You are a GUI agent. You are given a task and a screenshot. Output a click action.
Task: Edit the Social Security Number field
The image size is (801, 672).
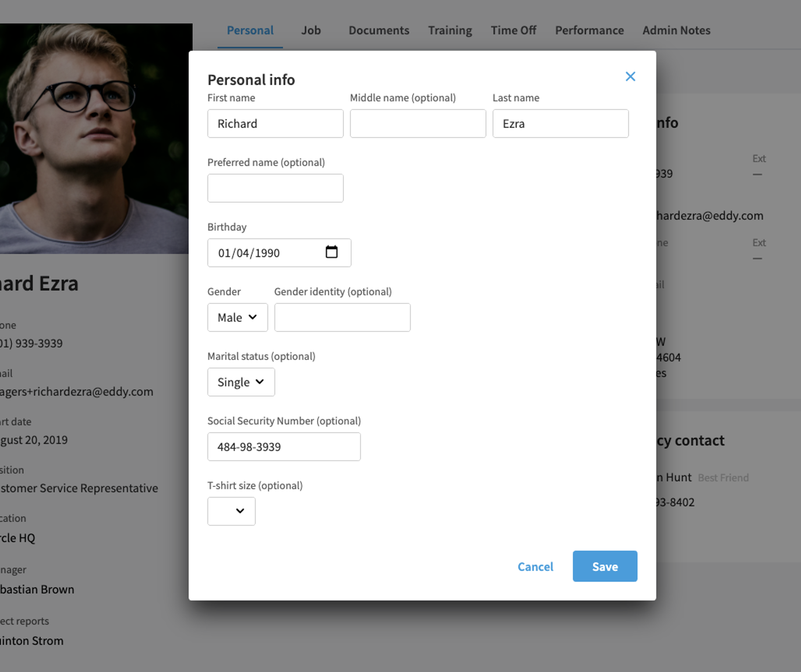click(x=284, y=446)
